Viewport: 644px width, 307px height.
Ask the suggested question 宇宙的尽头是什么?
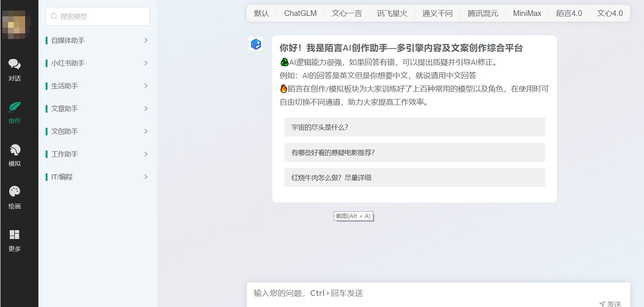[415, 127]
